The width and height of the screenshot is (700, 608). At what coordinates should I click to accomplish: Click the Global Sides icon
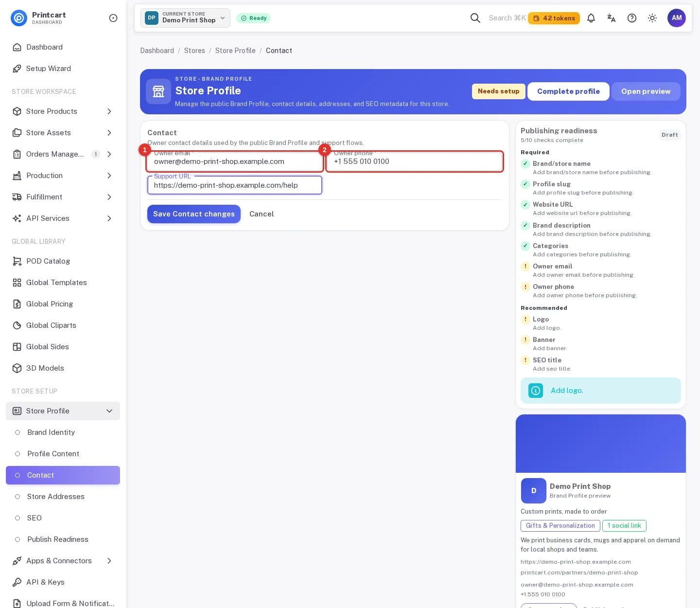[17, 347]
